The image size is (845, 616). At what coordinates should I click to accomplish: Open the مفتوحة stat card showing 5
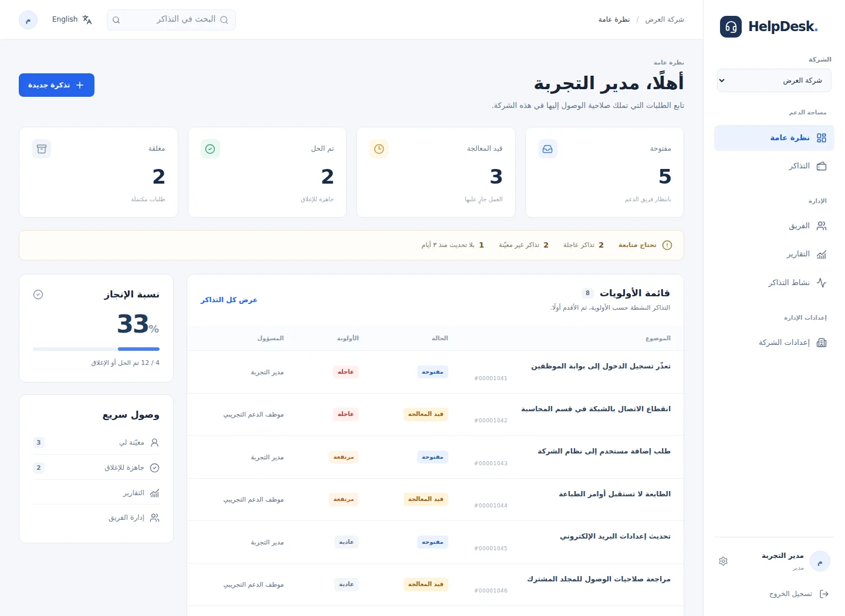point(604,172)
